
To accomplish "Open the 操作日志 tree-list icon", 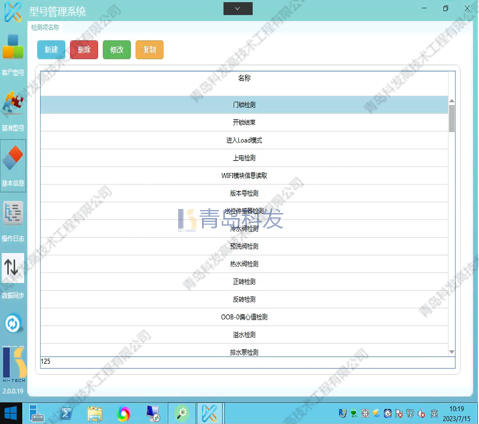I will point(13,212).
